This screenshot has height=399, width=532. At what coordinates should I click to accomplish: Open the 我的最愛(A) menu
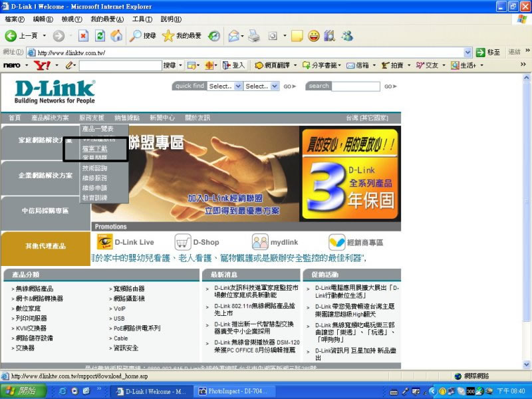click(x=107, y=19)
